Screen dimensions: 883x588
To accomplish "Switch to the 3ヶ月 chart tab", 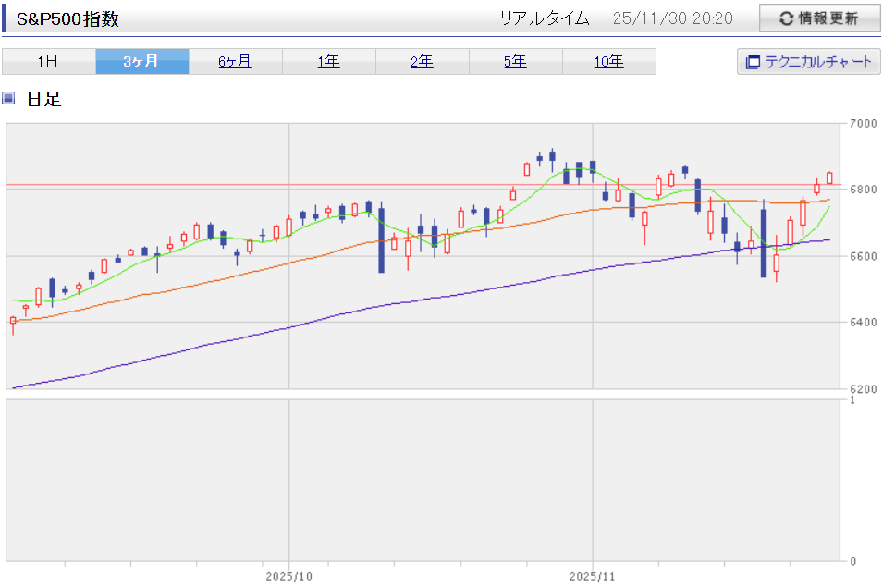I will pos(141,62).
